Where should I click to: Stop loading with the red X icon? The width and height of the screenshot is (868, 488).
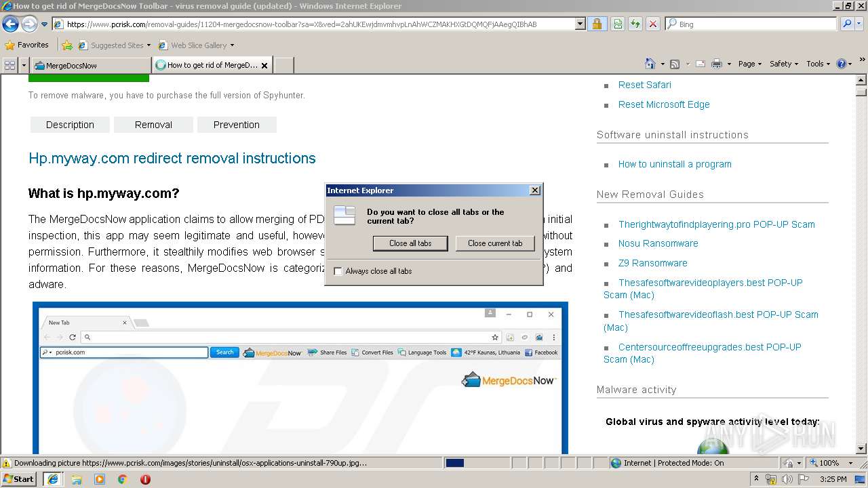point(653,24)
